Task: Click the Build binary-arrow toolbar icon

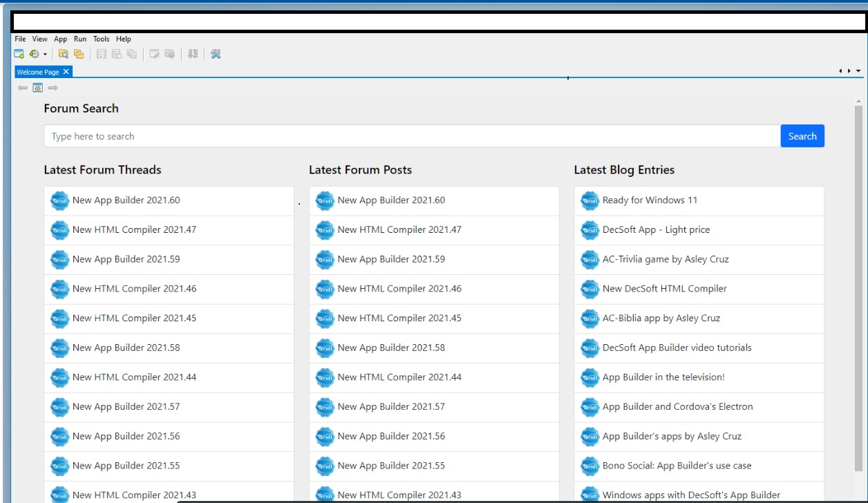Action: pos(193,54)
